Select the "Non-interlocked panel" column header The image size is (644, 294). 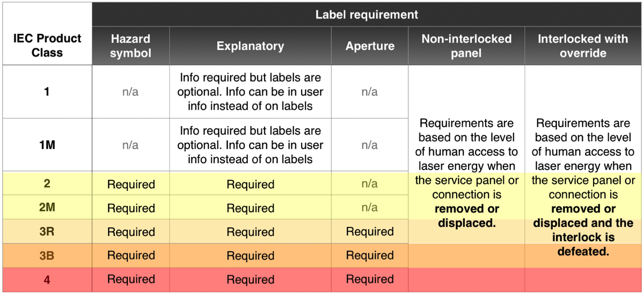pos(466,46)
